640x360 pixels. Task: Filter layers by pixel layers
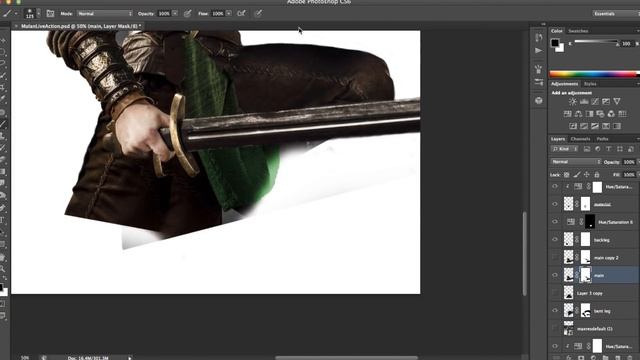587,149
